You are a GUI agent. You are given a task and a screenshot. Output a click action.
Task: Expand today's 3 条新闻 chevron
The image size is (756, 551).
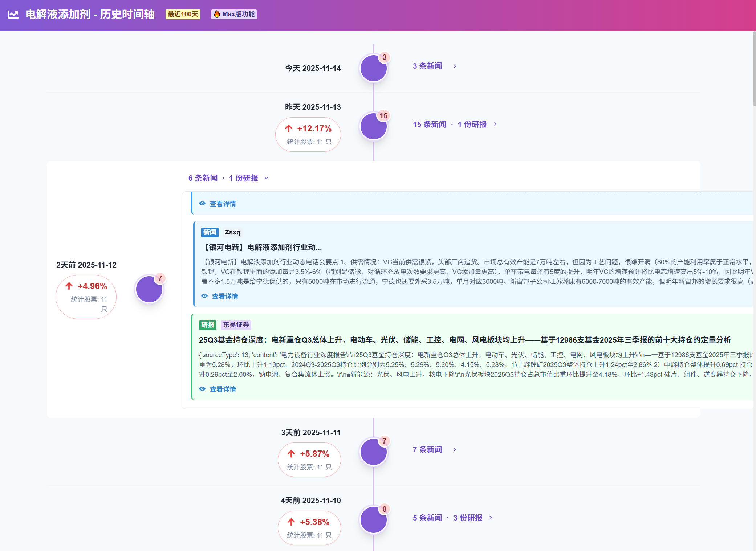[x=455, y=66]
